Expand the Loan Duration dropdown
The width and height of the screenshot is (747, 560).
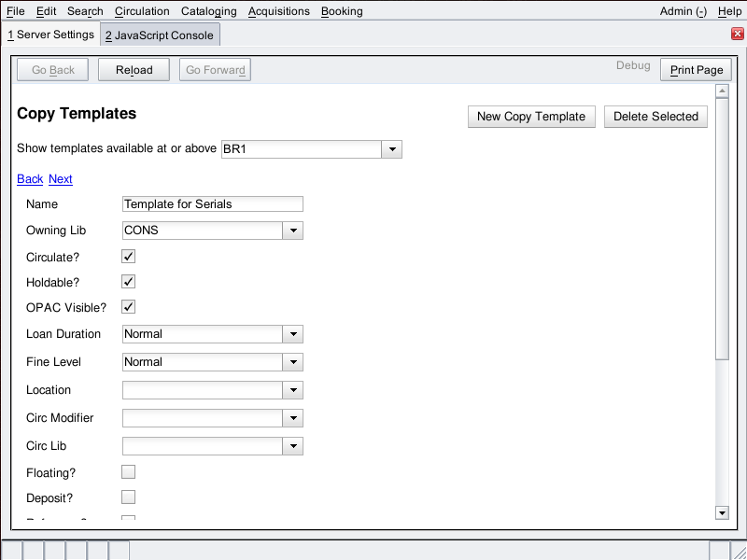pos(293,334)
